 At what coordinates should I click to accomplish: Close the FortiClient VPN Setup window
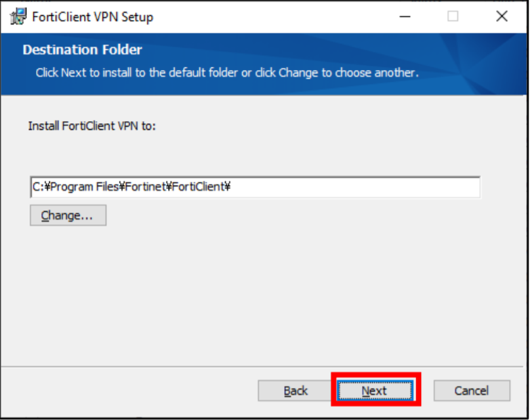pos(502,16)
